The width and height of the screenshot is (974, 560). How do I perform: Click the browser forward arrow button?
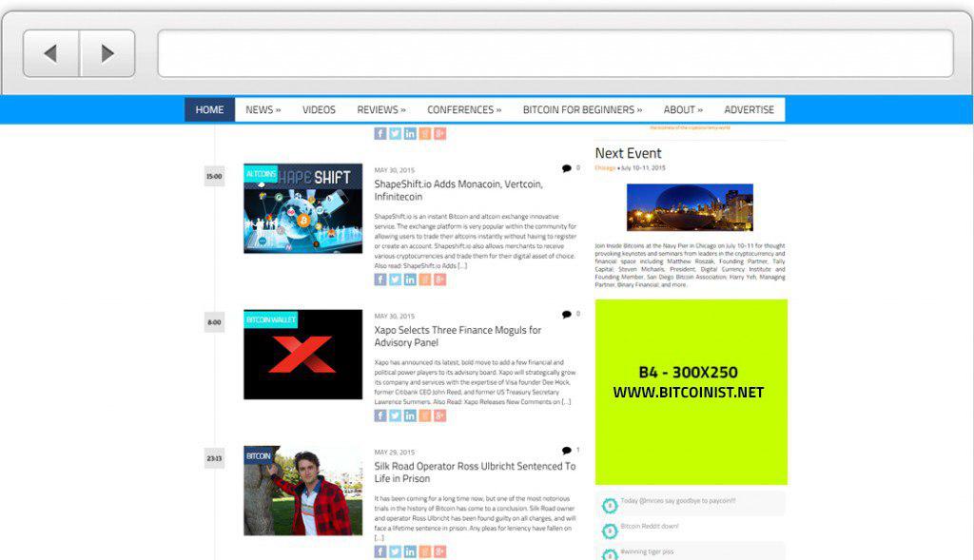tap(107, 53)
